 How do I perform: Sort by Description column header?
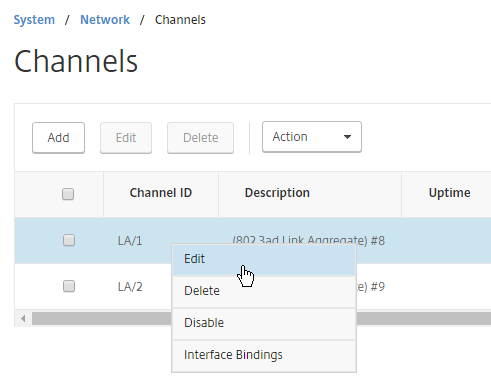tap(277, 193)
